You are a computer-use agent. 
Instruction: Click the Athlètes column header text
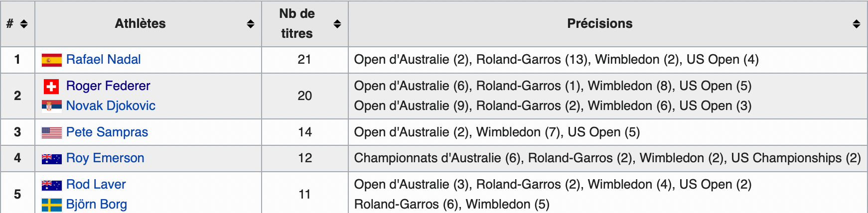coord(141,24)
